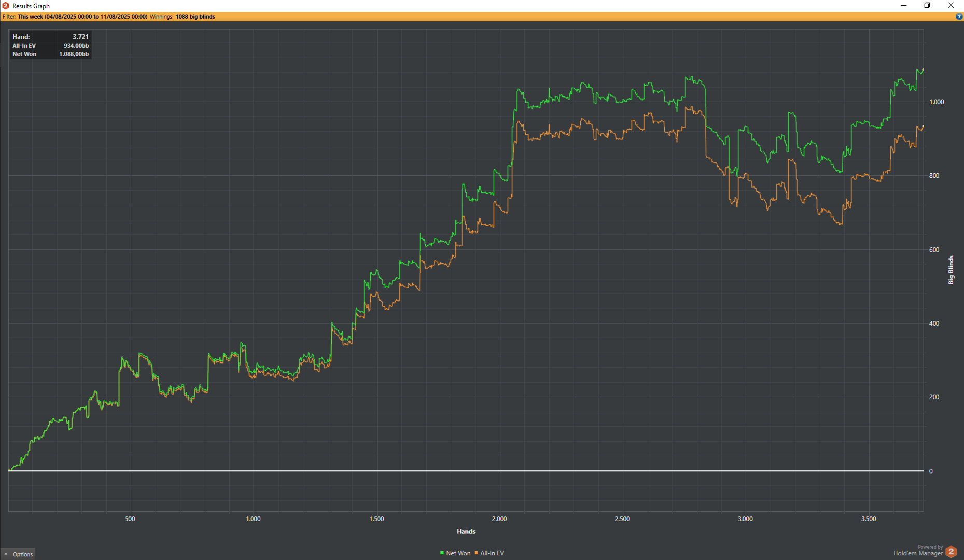The height and width of the screenshot is (560, 964).
Task: Select the end point of the orange All-In EV line
Action: click(923, 126)
